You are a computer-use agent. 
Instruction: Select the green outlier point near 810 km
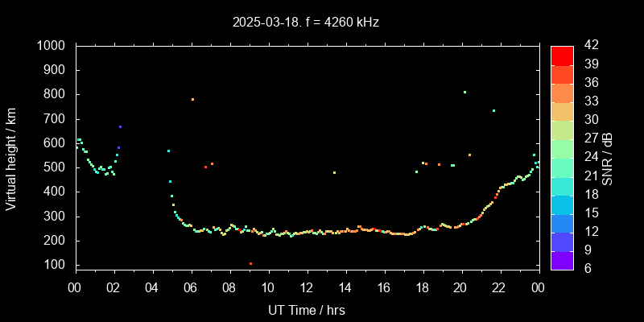(464, 92)
